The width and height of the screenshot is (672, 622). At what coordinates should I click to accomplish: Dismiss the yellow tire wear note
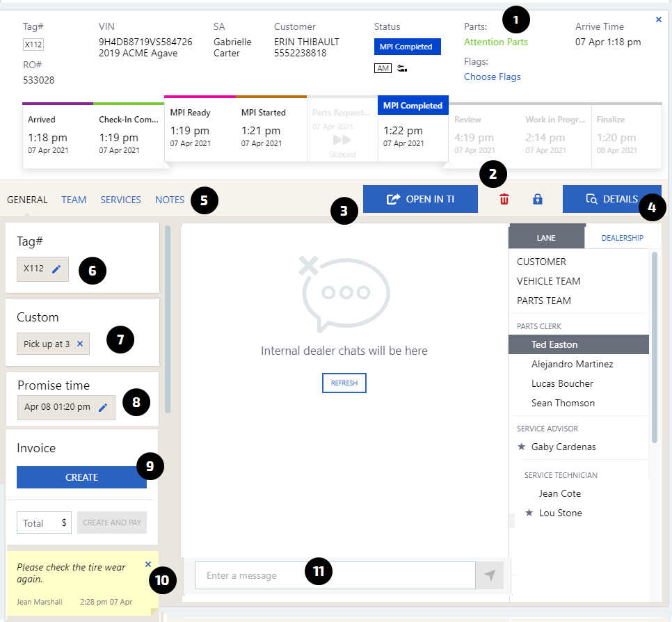(x=148, y=564)
